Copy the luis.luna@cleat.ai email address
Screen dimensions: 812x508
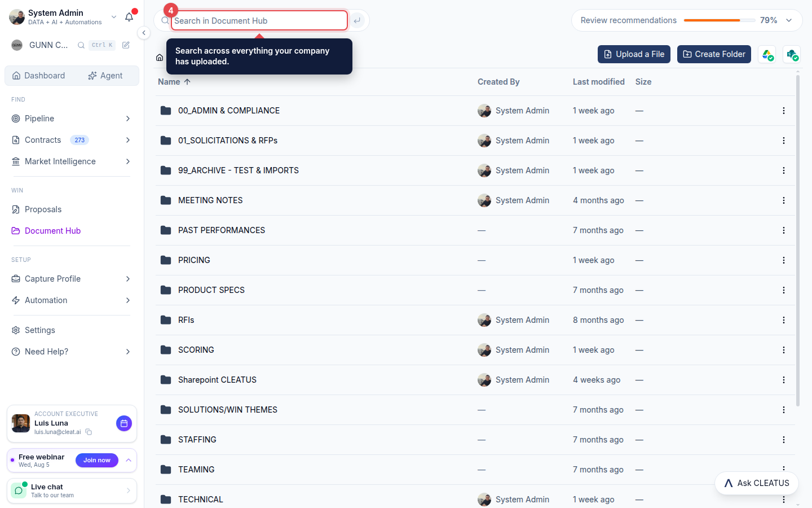pyautogui.click(x=89, y=432)
